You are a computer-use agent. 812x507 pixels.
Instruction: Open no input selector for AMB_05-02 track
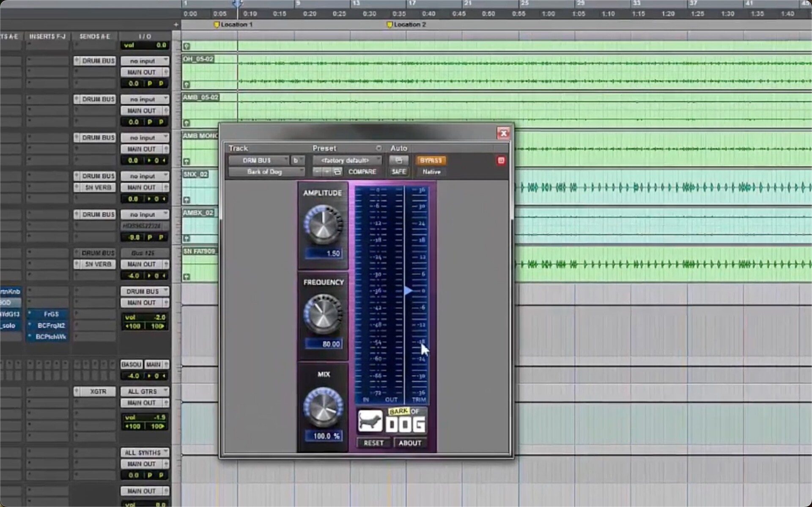tap(145, 99)
